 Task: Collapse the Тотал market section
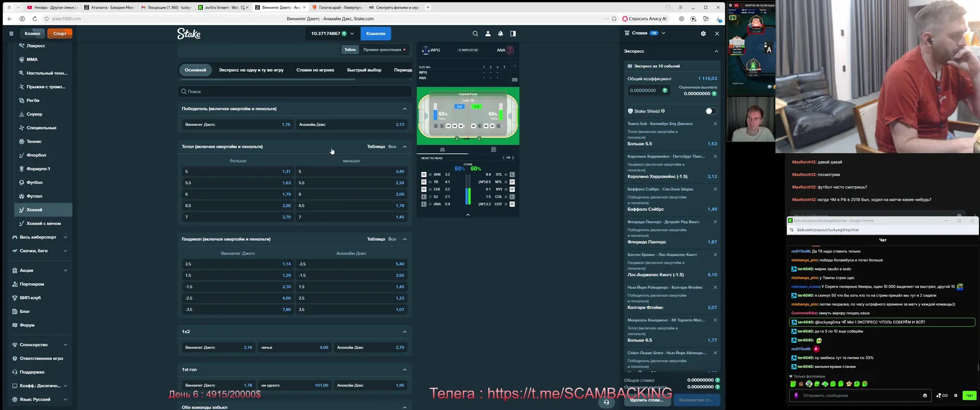[405, 146]
